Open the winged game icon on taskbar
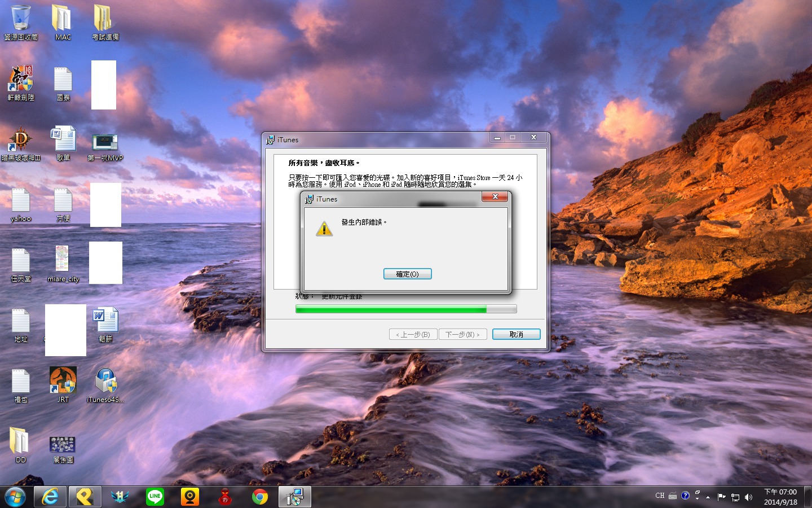This screenshot has height=508, width=812. (x=120, y=497)
